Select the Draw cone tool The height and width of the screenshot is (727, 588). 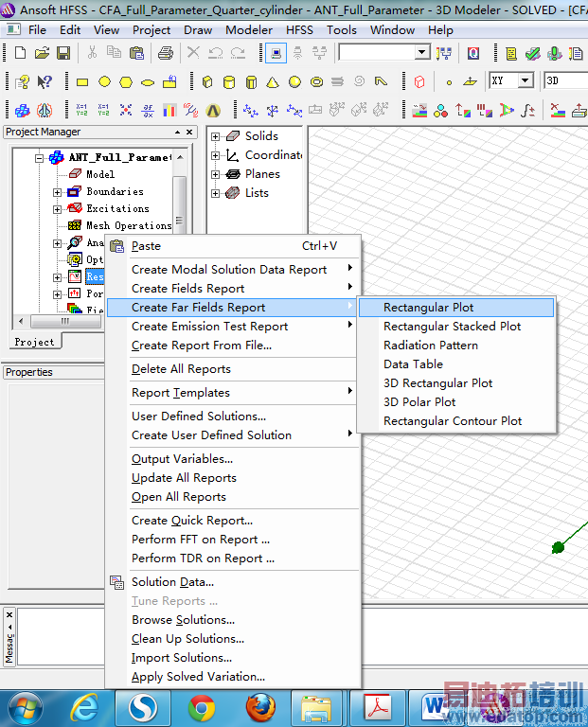tap(273, 81)
